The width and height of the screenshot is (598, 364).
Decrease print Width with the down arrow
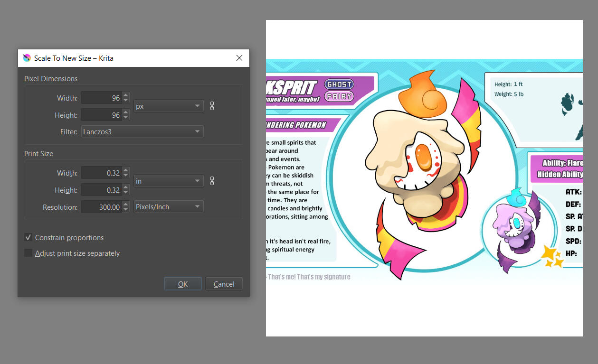[x=126, y=176]
